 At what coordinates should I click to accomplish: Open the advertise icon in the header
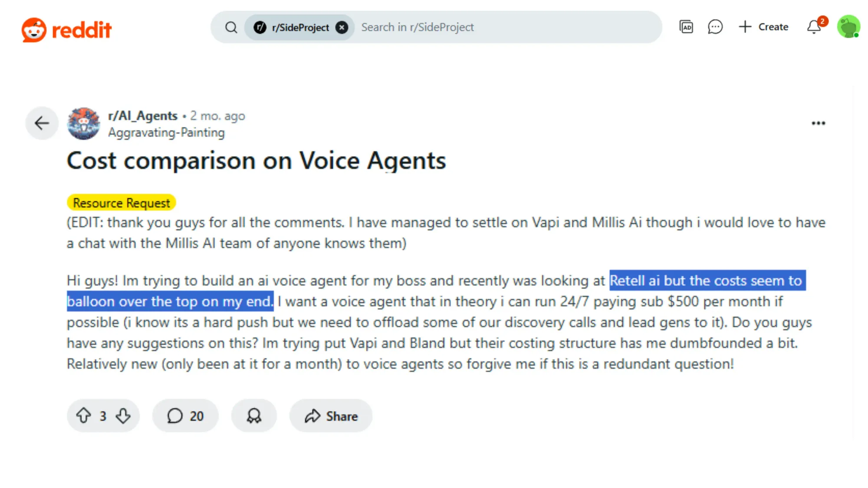[x=686, y=27]
